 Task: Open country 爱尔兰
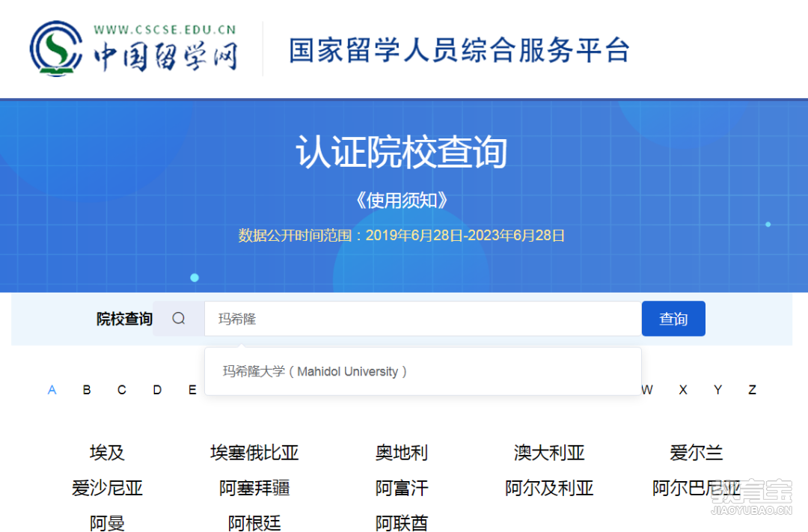click(x=697, y=453)
